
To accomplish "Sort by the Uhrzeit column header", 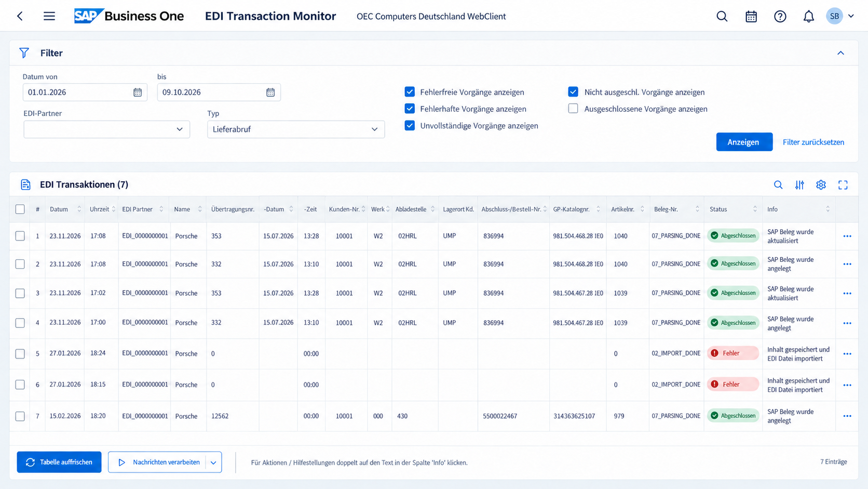I will coord(102,209).
